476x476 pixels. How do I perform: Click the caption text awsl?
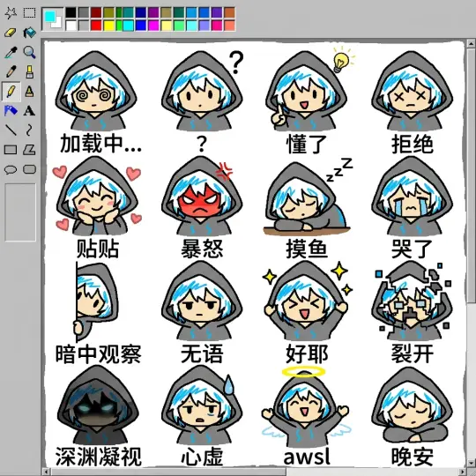pyautogui.click(x=307, y=457)
